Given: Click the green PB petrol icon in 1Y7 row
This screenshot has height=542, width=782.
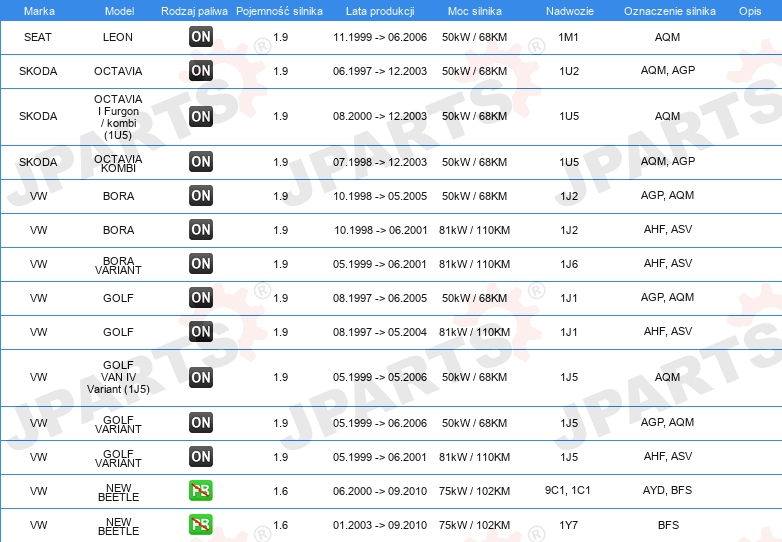Looking at the screenshot, I should 201,524.
